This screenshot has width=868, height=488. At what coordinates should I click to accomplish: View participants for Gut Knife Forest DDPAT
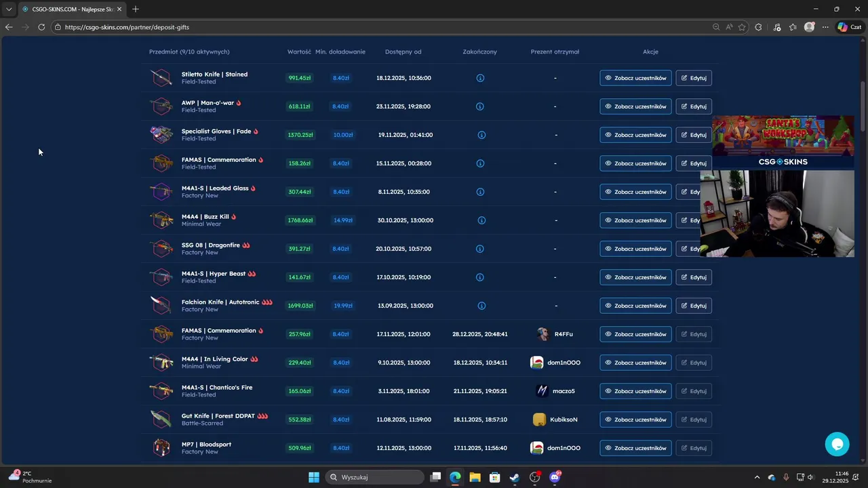coord(635,420)
